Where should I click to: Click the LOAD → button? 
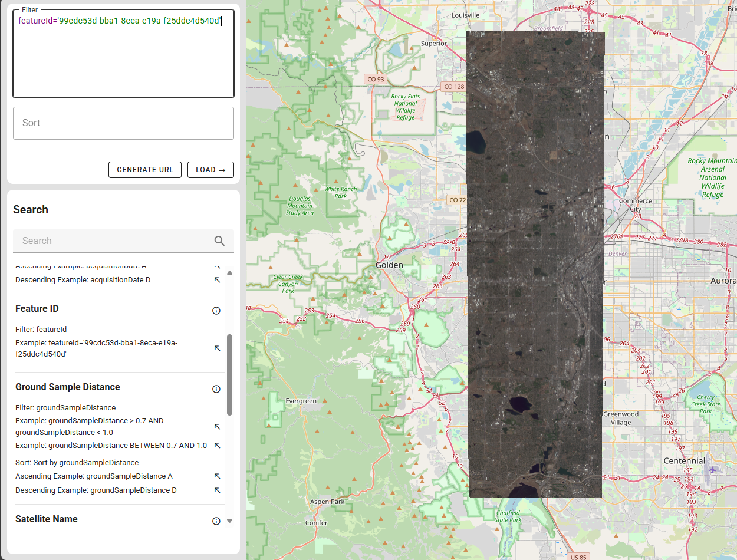tap(210, 170)
